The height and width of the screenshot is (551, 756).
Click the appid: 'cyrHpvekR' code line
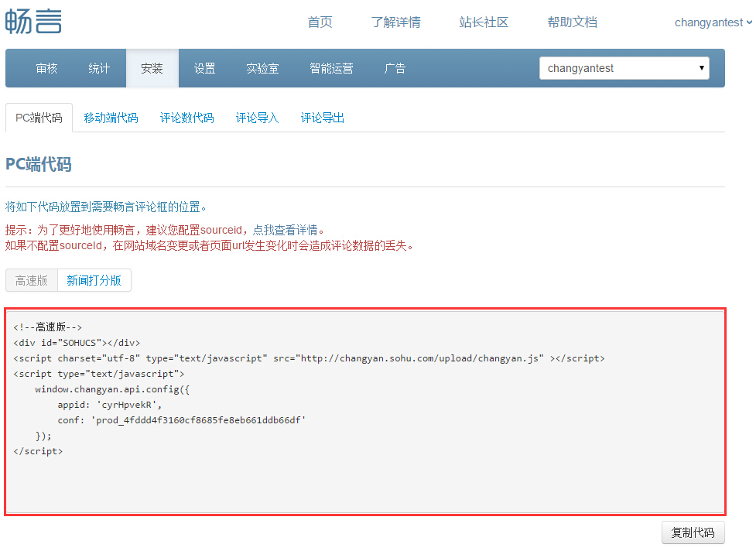(110, 405)
